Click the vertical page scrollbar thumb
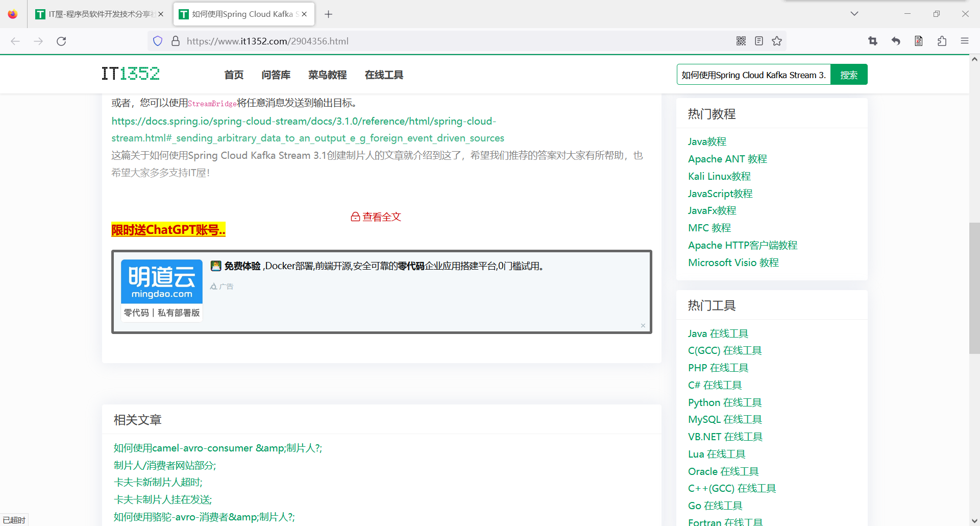 coord(974,288)
